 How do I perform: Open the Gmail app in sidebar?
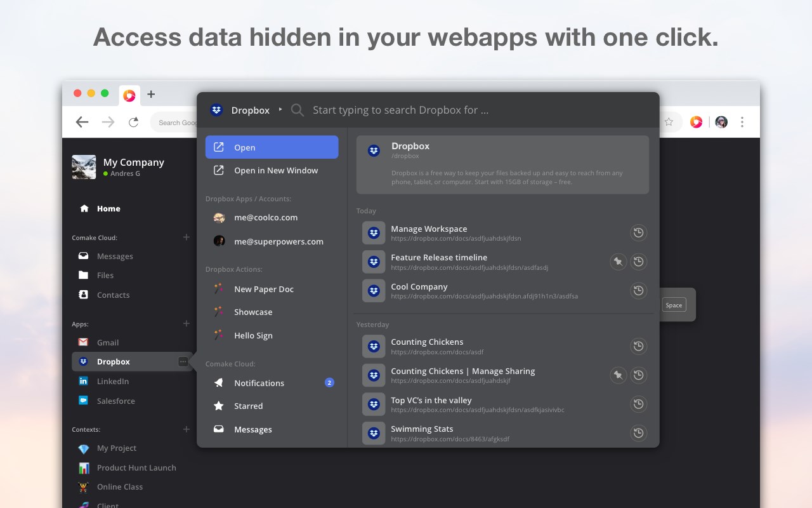click(x=108, y=343)
